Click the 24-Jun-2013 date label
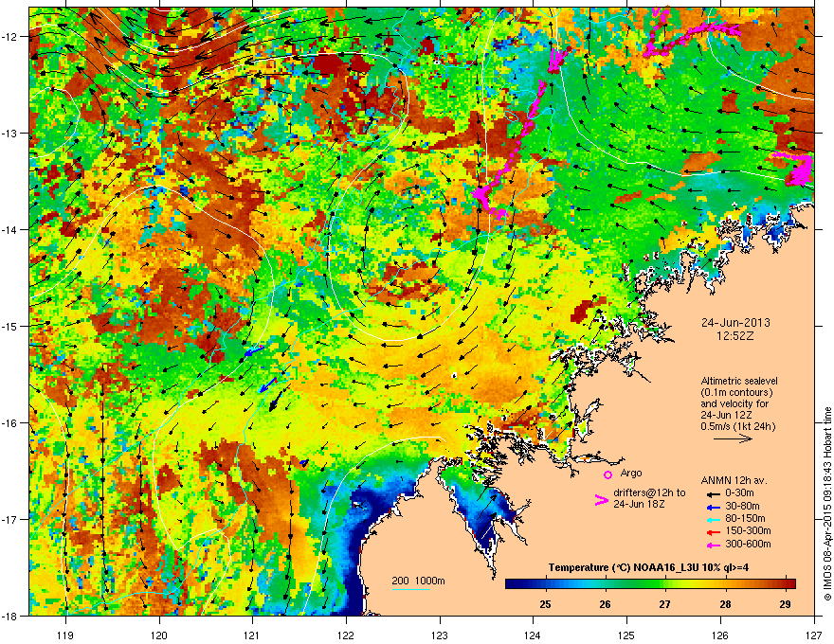Viewport: 834px width, 644px height. [x=729, y=322]
